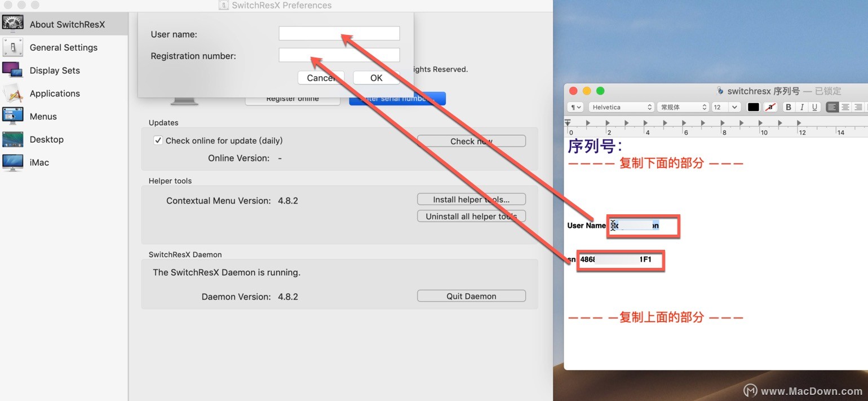Viewport: 868px width, 401px height.
Task: Click the bold User Name label in document
Action: [587, 226]
